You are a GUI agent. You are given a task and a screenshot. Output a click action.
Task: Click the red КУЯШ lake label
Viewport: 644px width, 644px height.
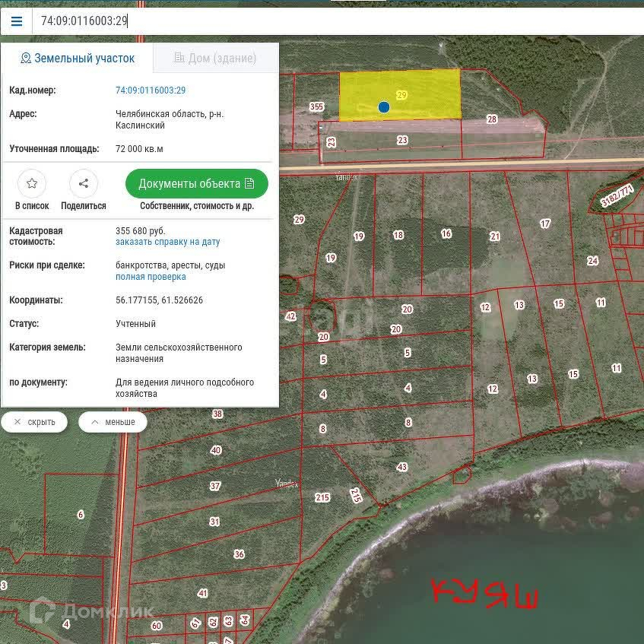point(485,592)
